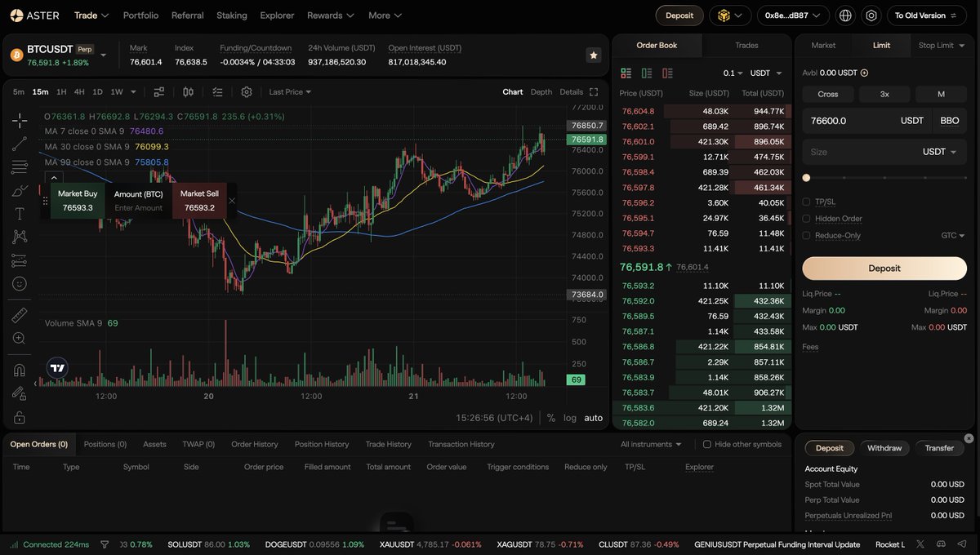Click the To Old Version button

tap(926, 16)
